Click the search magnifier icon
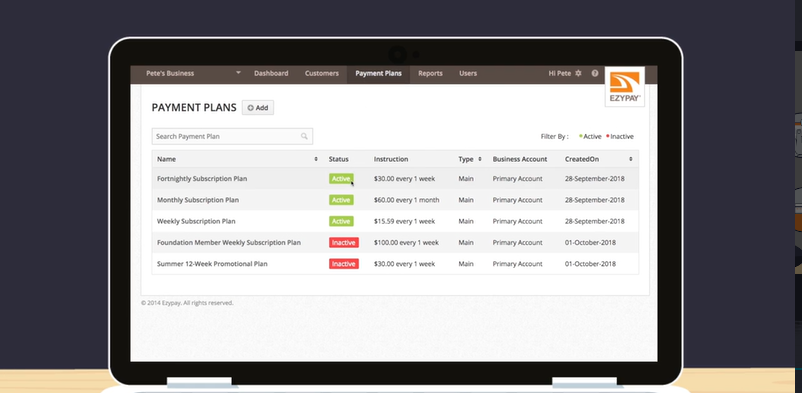Screen dimensions: 802x393 tap(304, 136)
